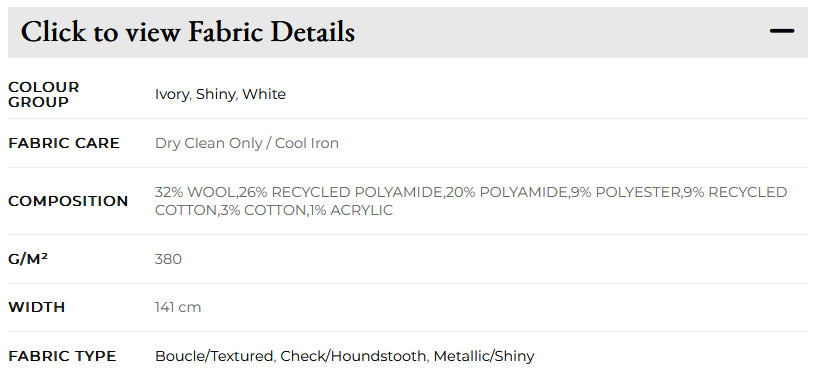817x377 pixels.
Task: Open the Boucle/Textured fabric type link
Action: [x=214, y=356]
